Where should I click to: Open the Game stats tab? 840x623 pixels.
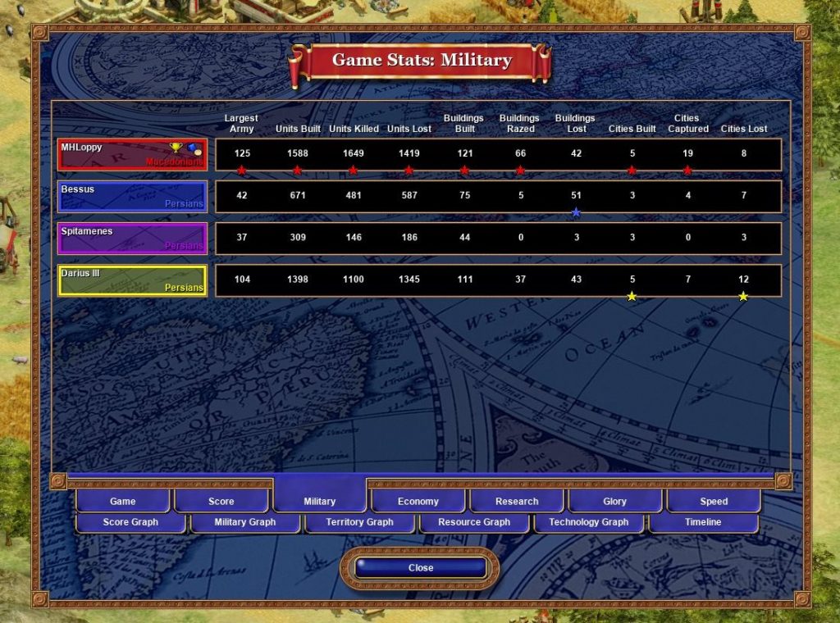[123, 501]
